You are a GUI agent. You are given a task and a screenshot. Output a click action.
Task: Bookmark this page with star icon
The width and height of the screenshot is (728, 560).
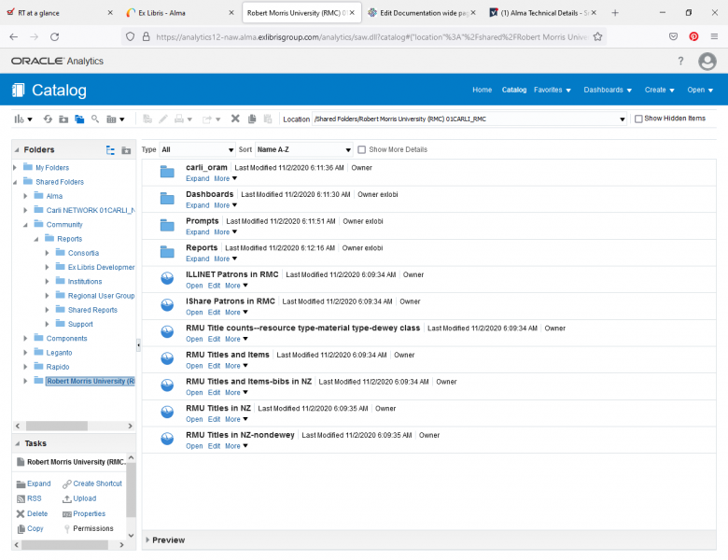(597, 36)
